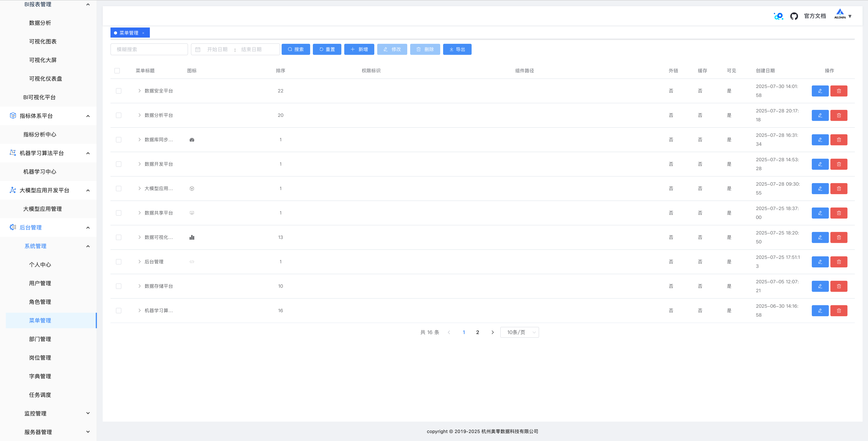Open the 10条/页 page size dropdown
This screenshot has height=441, width=868.
click(519, 332)
